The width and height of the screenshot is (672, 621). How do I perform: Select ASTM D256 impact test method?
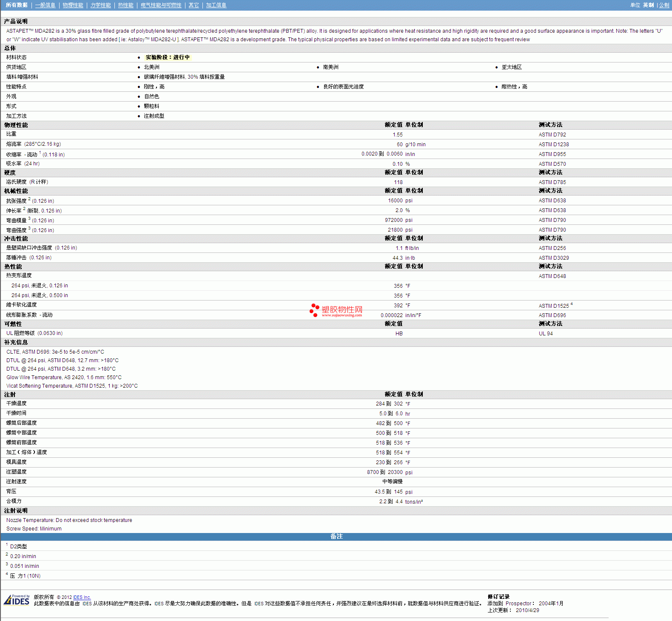point(552,248)
